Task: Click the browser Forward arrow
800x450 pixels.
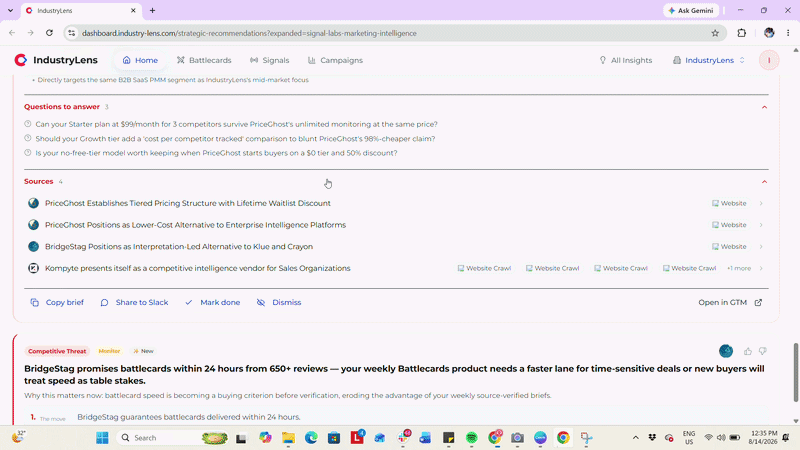Action: click(x=31, y=33)
